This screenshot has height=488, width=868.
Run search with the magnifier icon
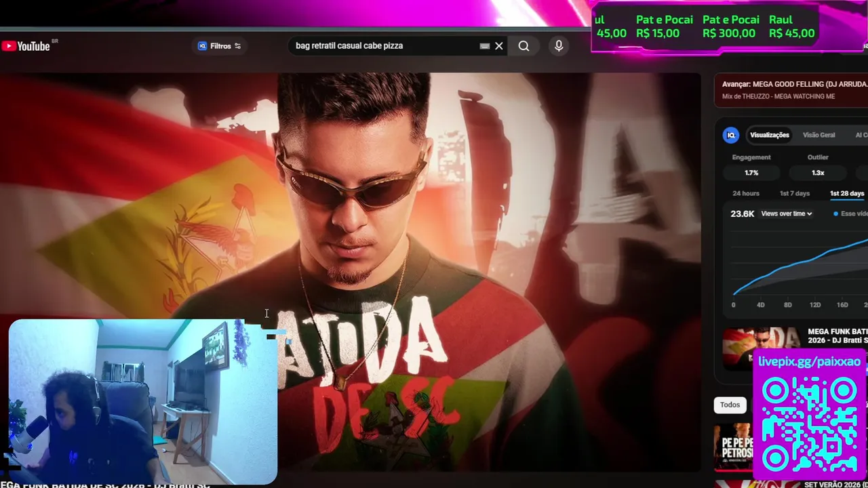click(524, 46)
